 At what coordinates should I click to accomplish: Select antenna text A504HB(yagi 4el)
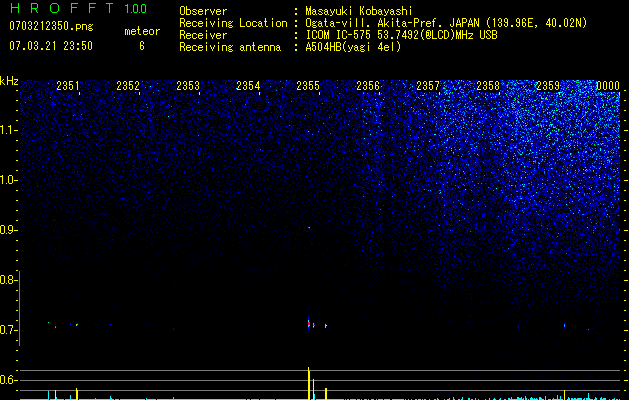coord(353,47)
